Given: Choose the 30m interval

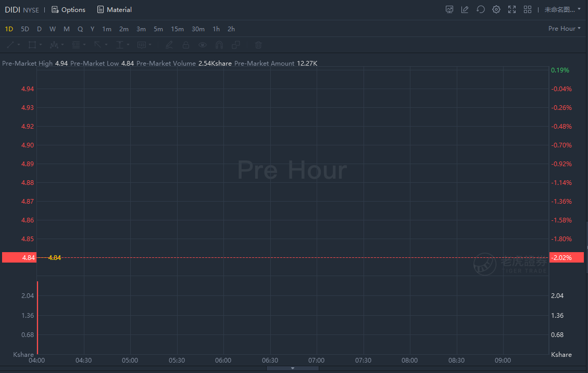Looking at the screenshot, I should point(198,29).
